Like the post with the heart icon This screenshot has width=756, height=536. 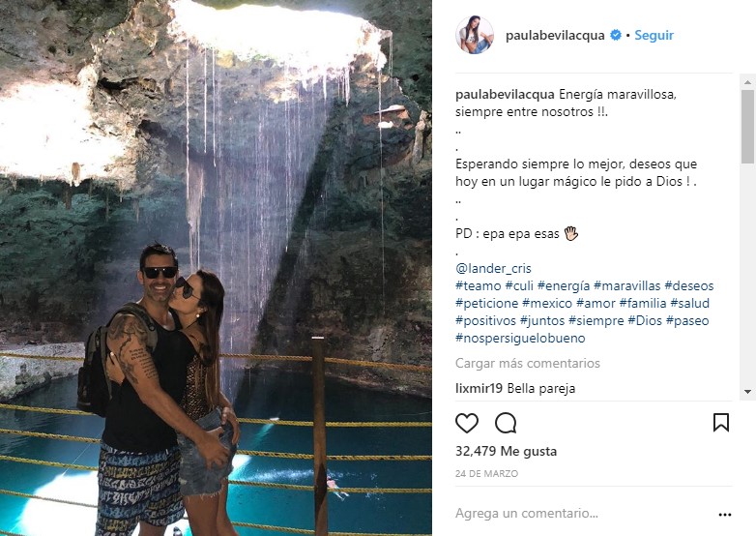tap(467, 423)
